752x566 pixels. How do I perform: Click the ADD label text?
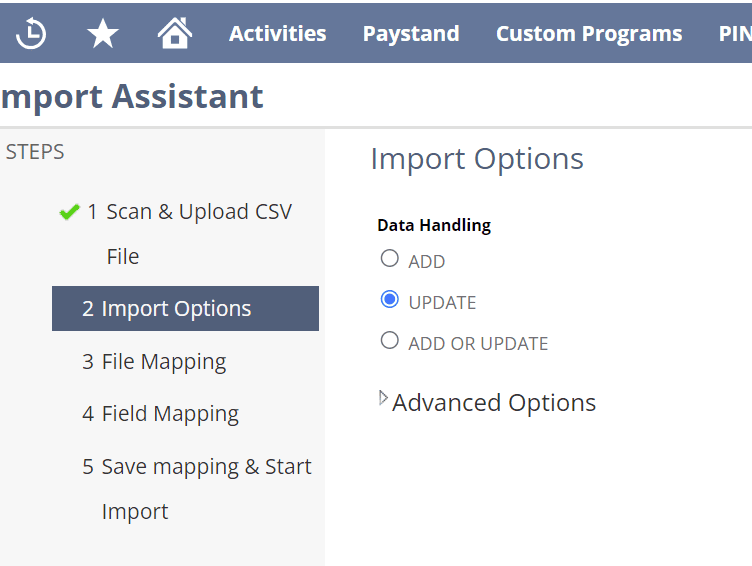coord(427,262)
